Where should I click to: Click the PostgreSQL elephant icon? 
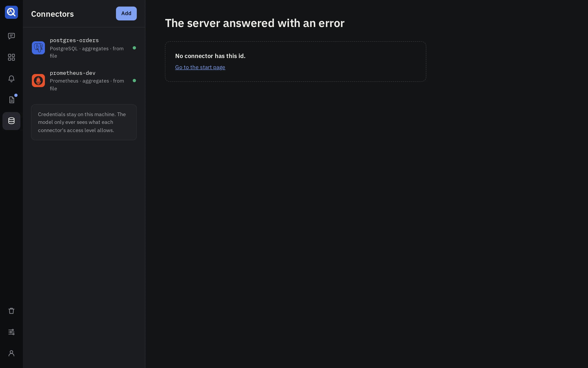tap(38, 48)
